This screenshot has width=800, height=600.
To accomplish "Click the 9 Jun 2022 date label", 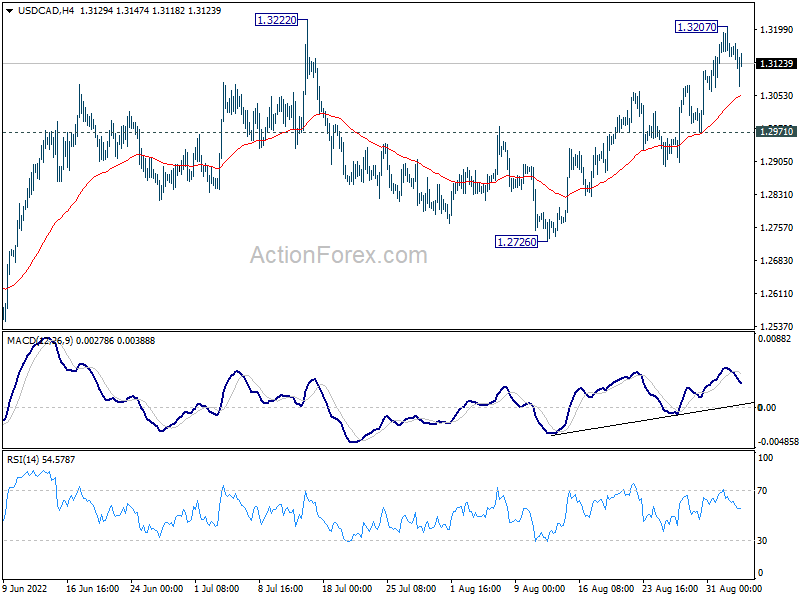I will [x=24, y=589].
